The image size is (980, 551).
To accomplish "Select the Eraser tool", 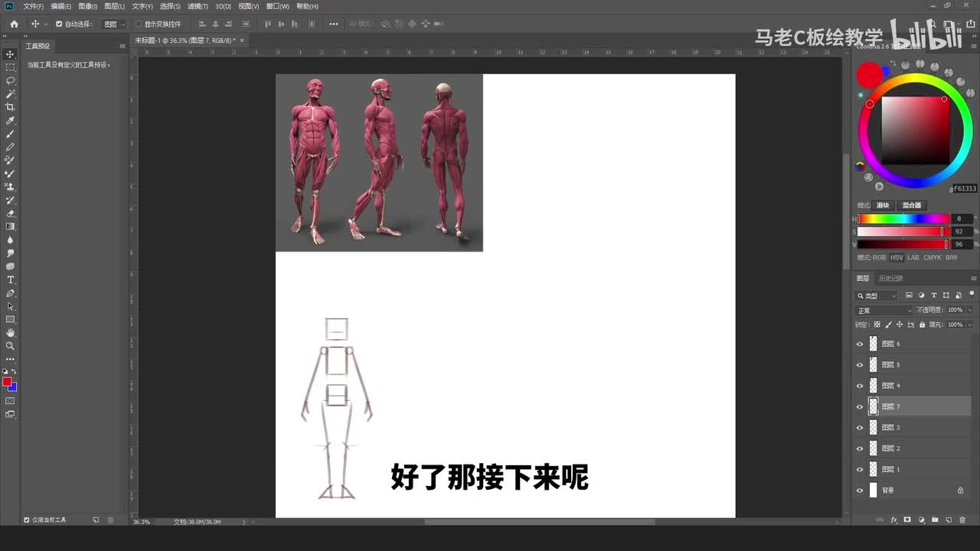I will 11,214.
